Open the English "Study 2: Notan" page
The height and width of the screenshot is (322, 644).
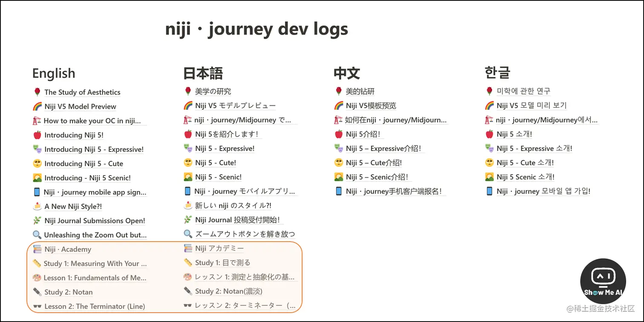(68, 292)
